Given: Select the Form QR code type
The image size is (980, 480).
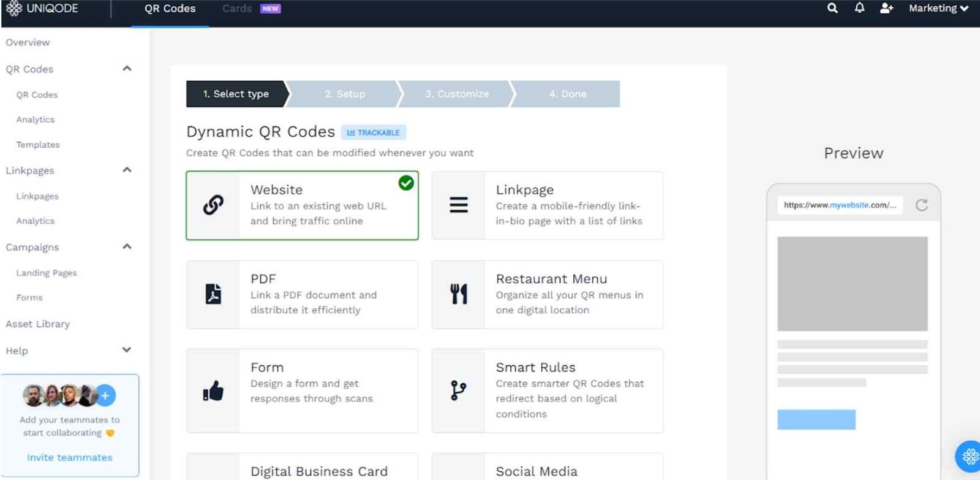Looking at the screenshot, I should [303, 390].
